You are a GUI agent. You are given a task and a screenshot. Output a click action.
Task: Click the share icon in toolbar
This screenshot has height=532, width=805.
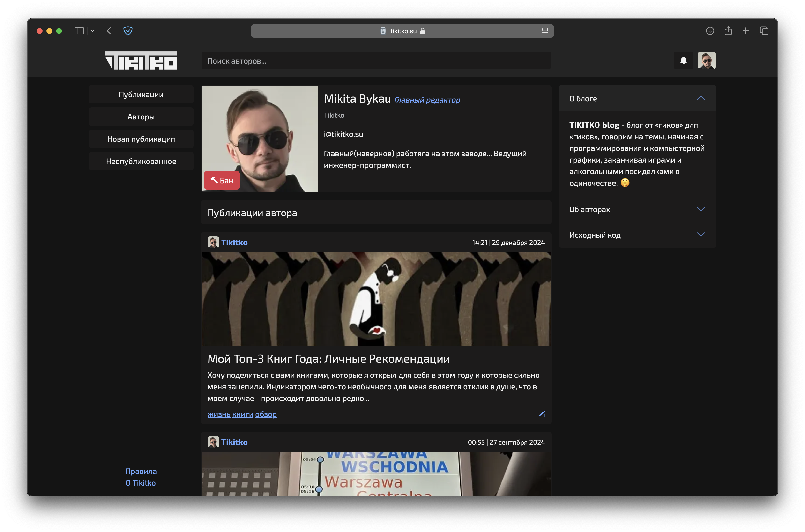(728, 31)
